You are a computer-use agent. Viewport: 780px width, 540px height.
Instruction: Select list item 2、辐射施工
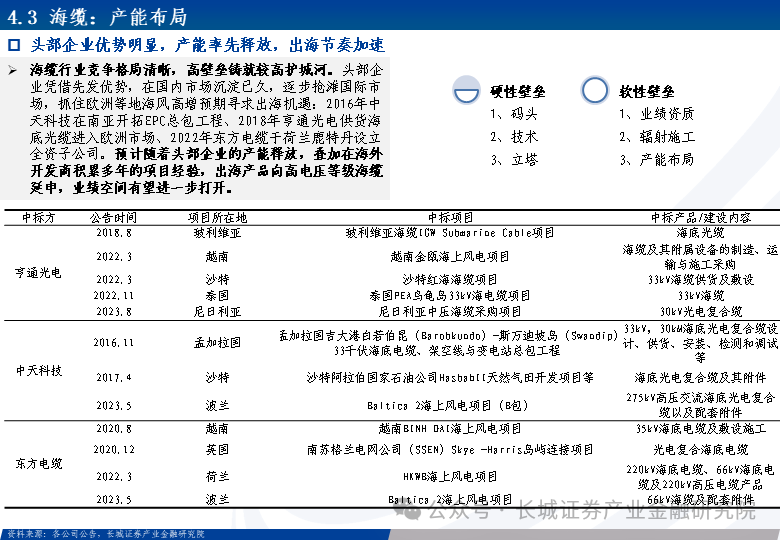(x=657, y=137)
